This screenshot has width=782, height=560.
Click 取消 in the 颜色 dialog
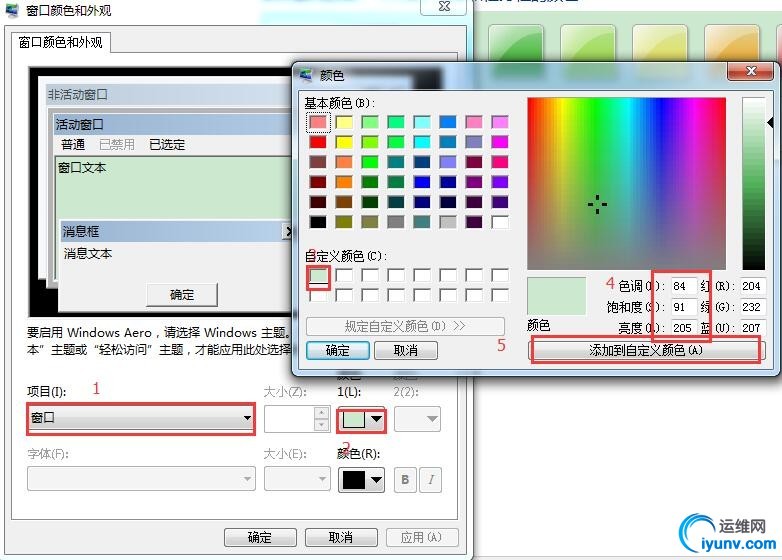tap(405, 351)
